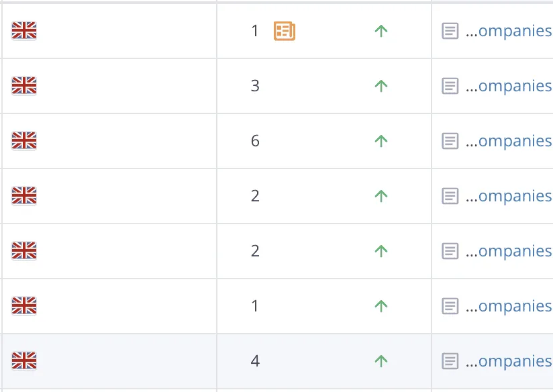Image resolution: width=553 pixels, height=392 pixels.
Task: Click the green up arrow in the first row
Action: (x=381, y=31)
